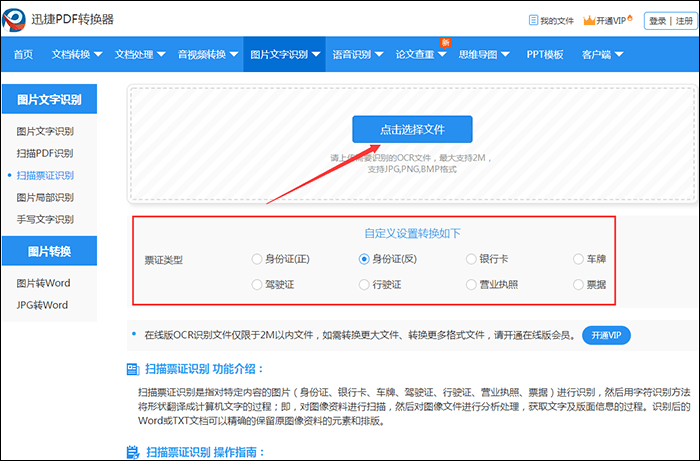Expand 文档处理 dropdown arrow
The height and width of the screenshot is (461, 700).
click(x=161, y=54)
